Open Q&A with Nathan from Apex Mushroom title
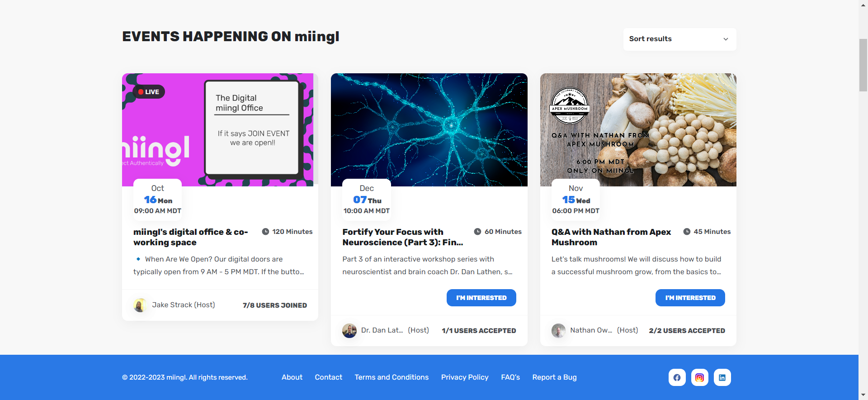The image size is (868, 400). pos(611,237)
